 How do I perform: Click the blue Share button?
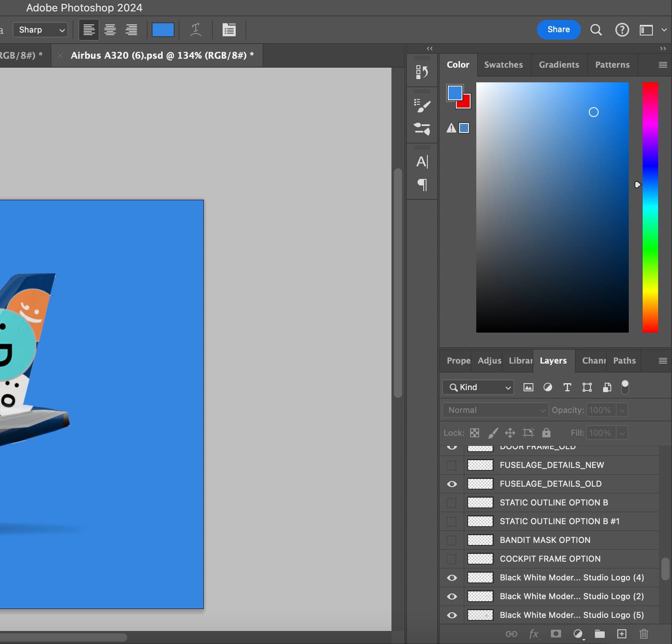tap(558, 30)
